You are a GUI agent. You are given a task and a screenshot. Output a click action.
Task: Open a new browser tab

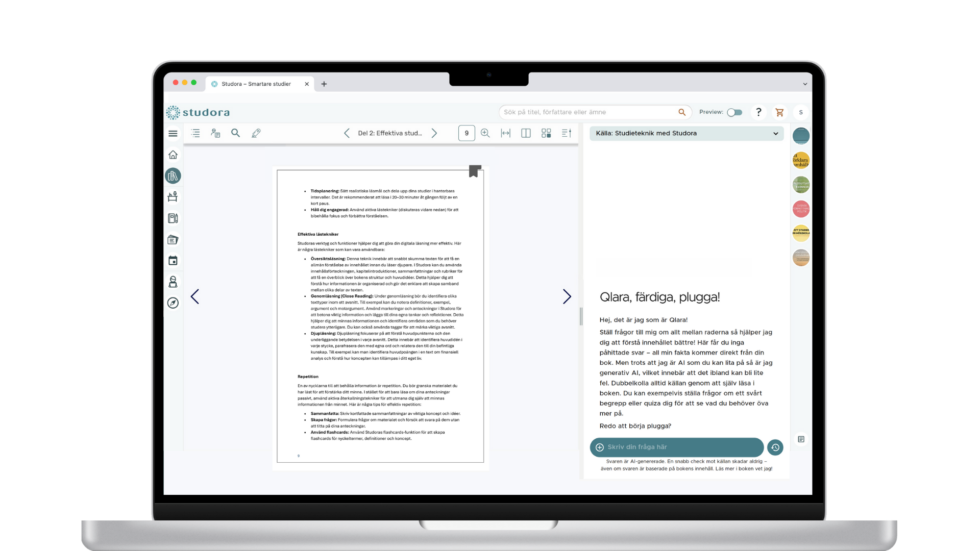(x=324, y=84)
